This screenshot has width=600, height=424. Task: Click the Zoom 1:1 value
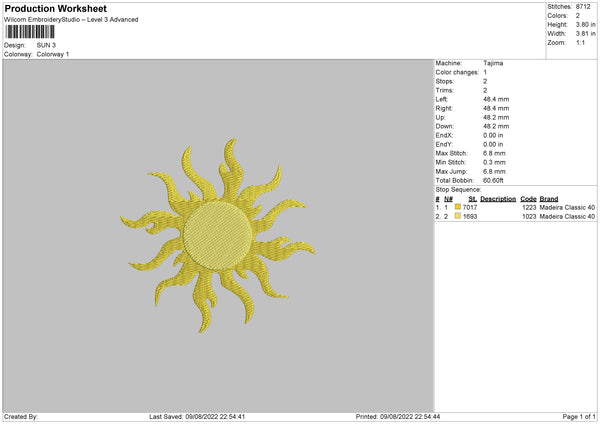581,45
